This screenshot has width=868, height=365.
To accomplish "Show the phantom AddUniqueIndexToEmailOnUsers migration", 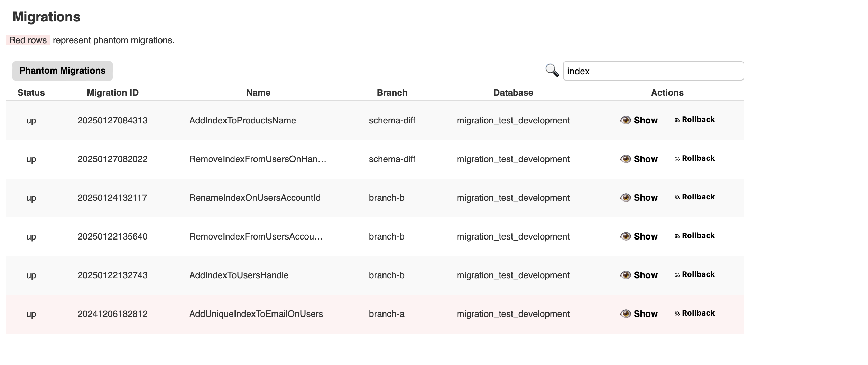I will click(639, 314).
